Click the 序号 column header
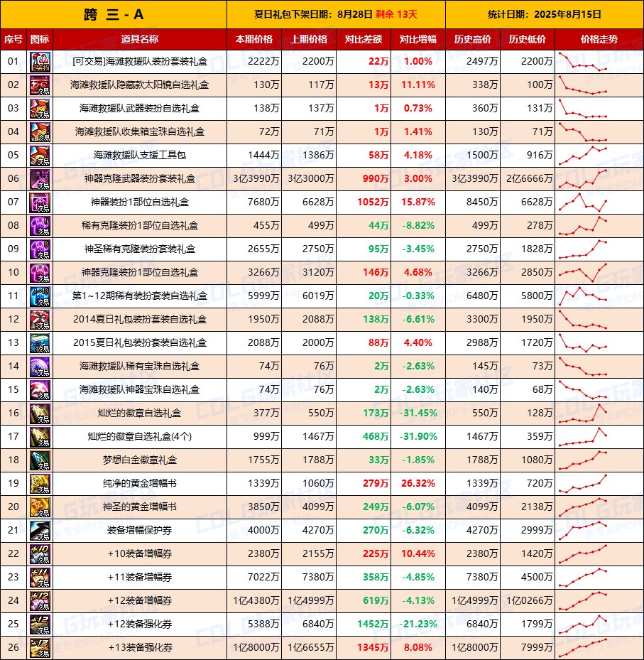This screenshot has height=660, width=644. click(13, 40)
